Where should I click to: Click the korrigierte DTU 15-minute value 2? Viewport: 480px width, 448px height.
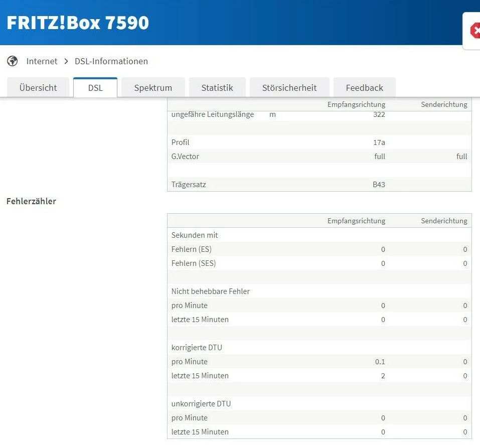(x=383, y=376)
